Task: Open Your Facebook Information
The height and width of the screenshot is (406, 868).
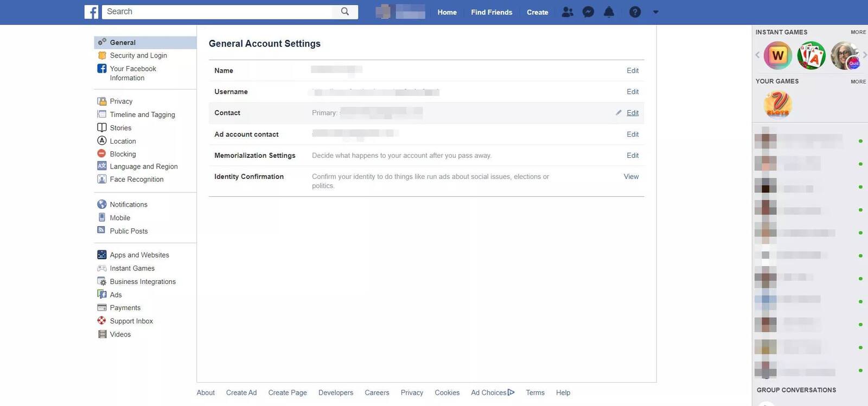Action: [x=133, y=73]
